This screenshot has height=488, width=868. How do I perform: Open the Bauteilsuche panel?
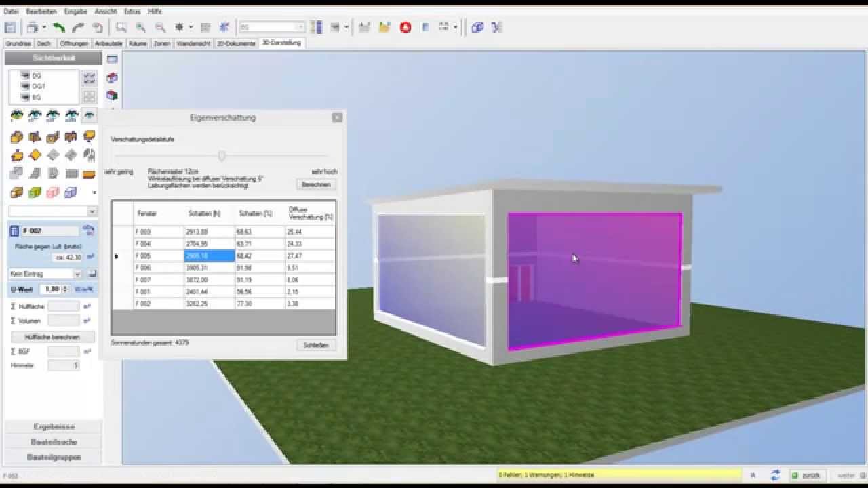pos(54,442)
